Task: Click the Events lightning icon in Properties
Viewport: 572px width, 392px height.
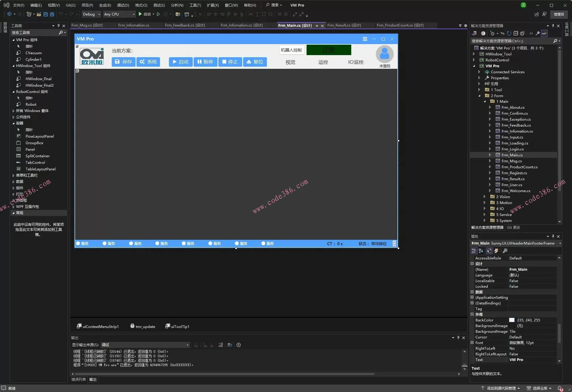Action: click(496, 251)
